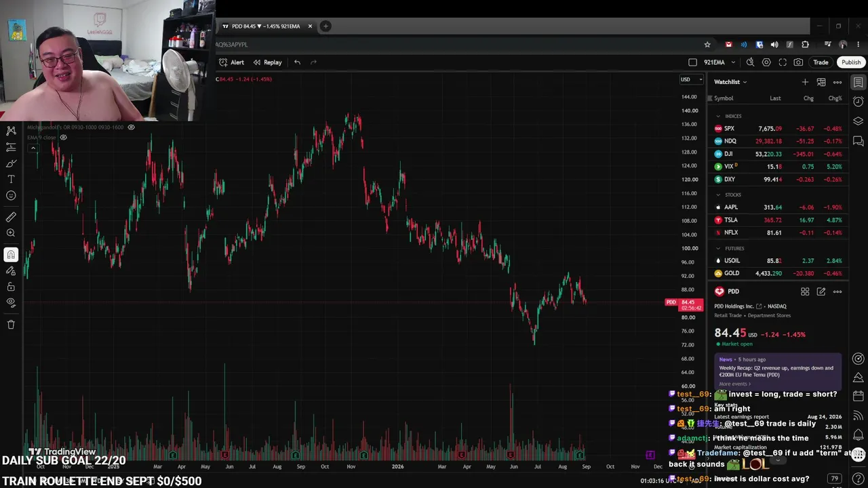Open the Object Tree layers icon
868x488 pixels.
pos(858,121)
